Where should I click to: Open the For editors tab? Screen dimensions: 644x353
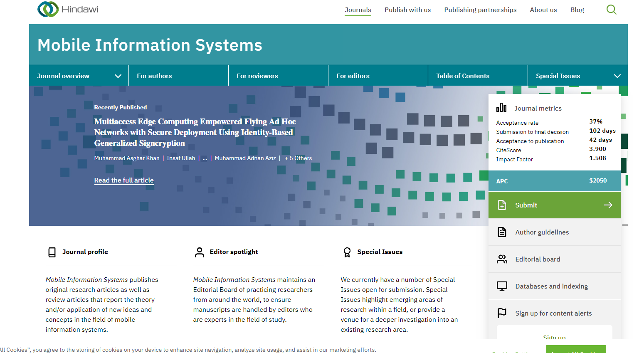(378, 76)
